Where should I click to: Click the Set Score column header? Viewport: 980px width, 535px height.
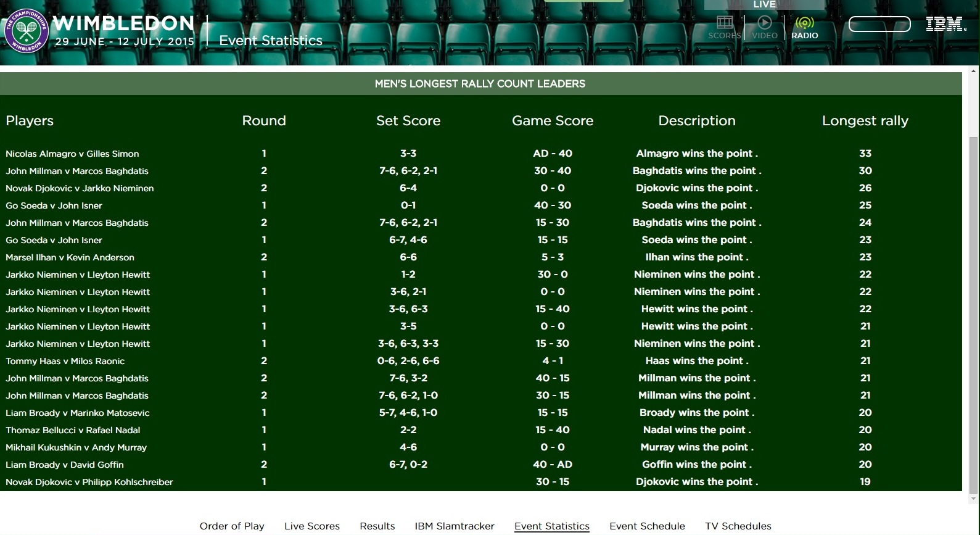click(408, 121)
